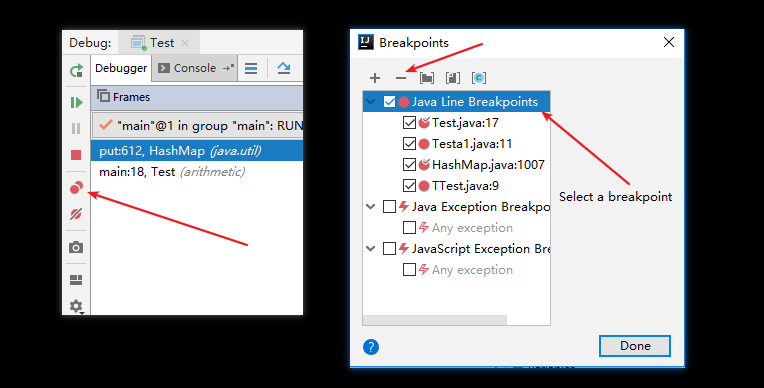764x388 pixels.
Task: Click the Frames panel icon
Action: (103, 96)
